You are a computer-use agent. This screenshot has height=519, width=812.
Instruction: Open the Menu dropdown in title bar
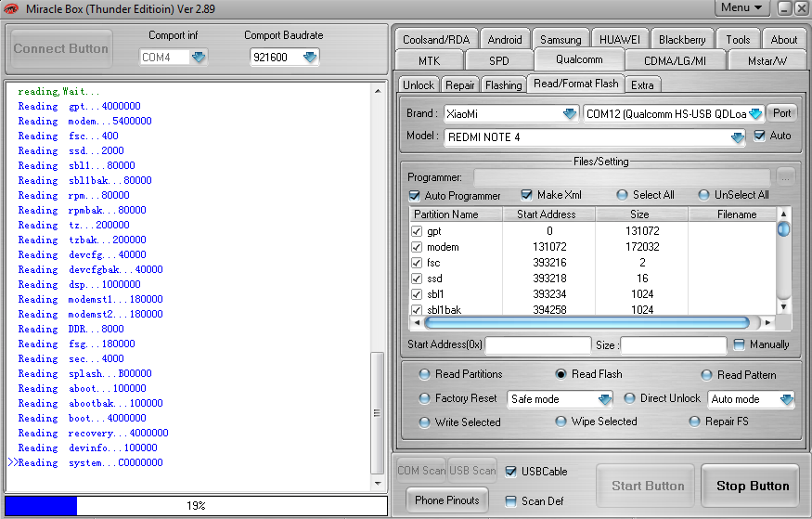click(741, 7)
